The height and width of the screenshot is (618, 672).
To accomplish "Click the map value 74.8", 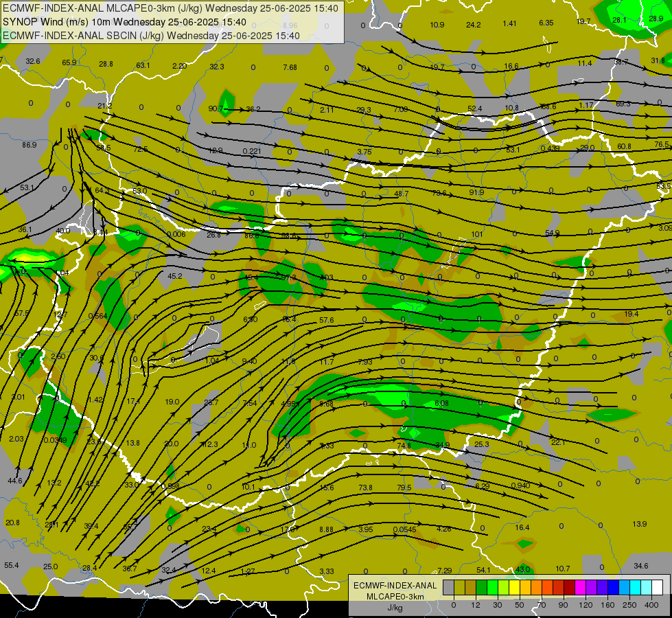I will coord(404,446).
